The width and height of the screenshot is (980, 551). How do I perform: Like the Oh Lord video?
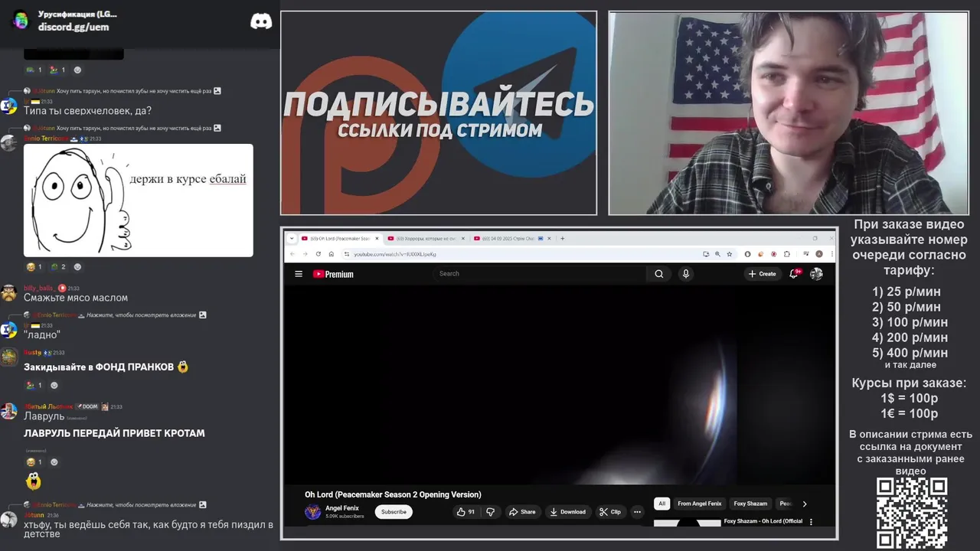coord(465,512)
